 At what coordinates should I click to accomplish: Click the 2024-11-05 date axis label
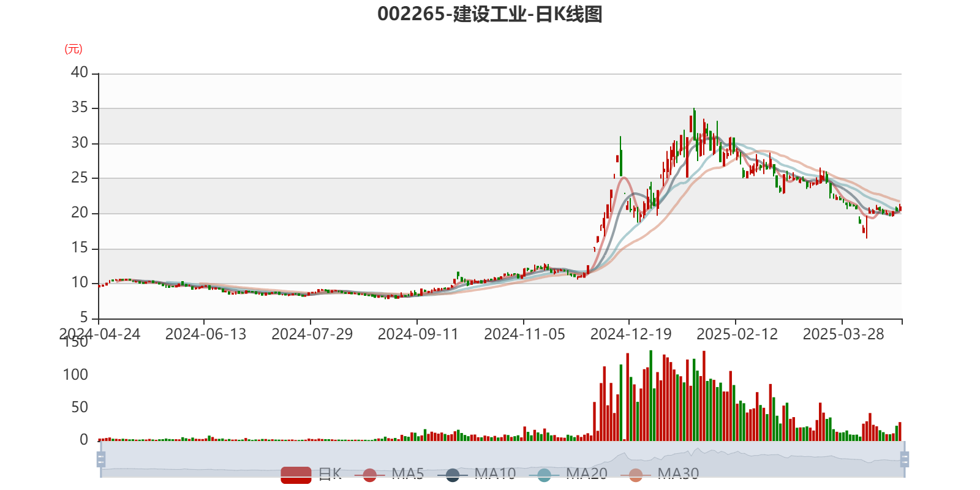pos(525,334)
